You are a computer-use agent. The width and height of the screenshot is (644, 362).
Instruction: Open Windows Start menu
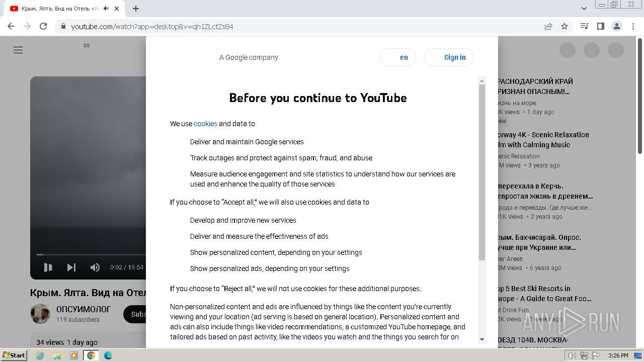14,355
